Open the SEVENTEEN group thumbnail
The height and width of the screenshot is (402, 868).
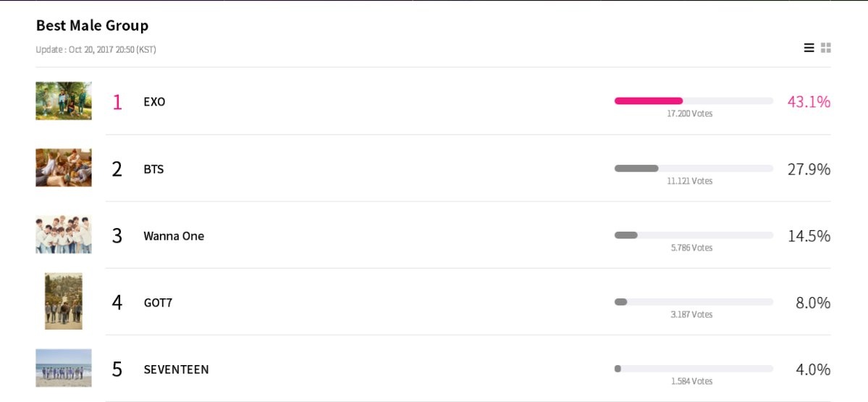pyautogui.click(x=64, y=368)
